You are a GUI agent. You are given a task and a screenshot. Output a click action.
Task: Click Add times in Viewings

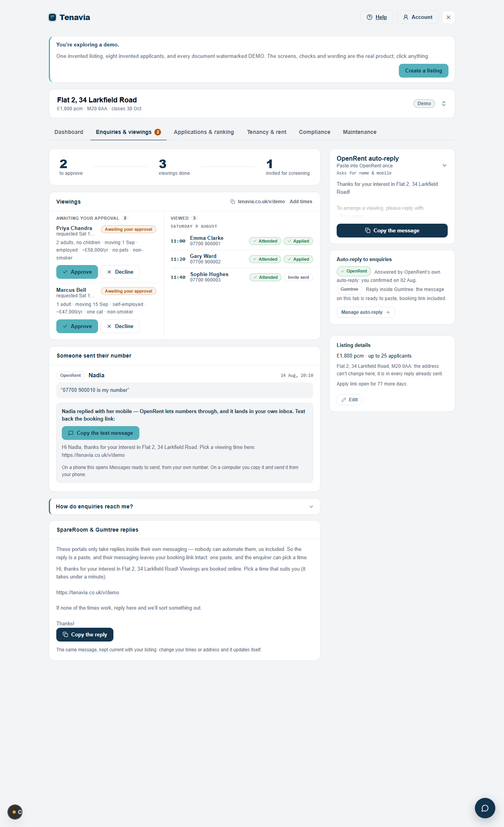(301, 202)
